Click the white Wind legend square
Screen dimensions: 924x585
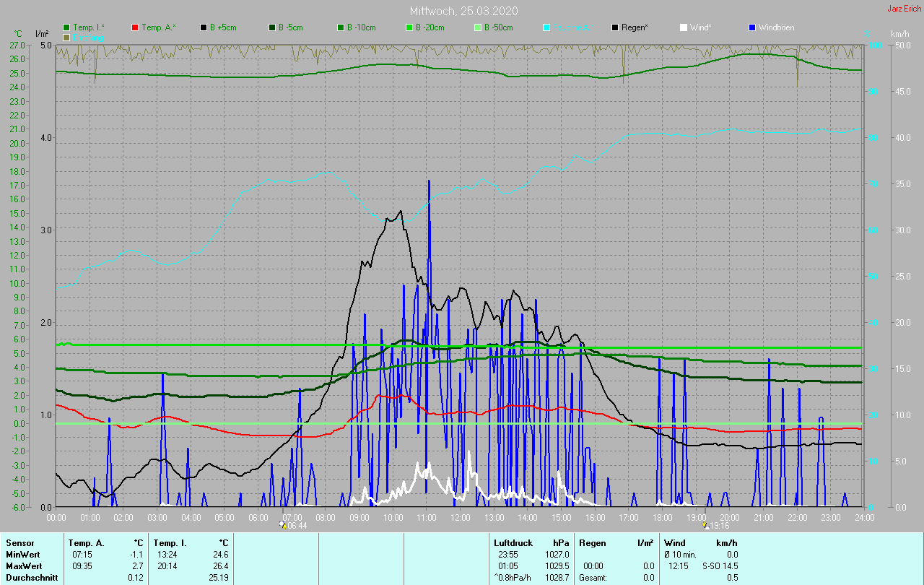pyautogui.click(x=684, y=27)
